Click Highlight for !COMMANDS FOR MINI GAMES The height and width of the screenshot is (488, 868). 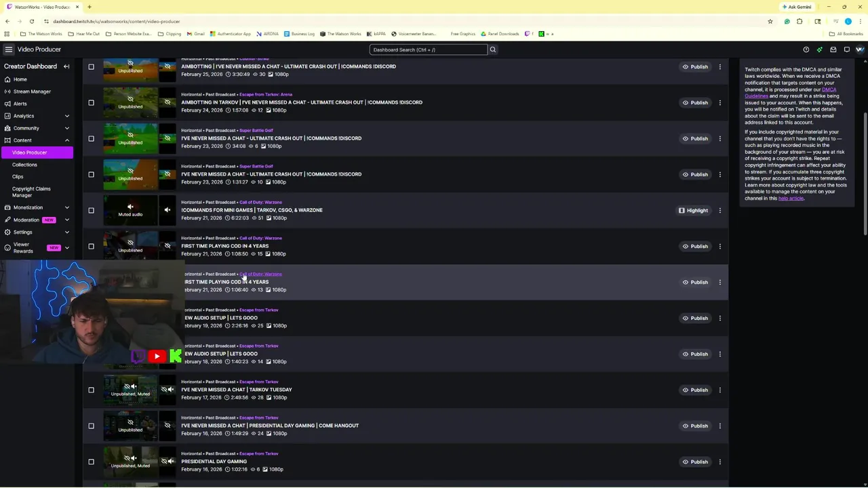(693, 210)
